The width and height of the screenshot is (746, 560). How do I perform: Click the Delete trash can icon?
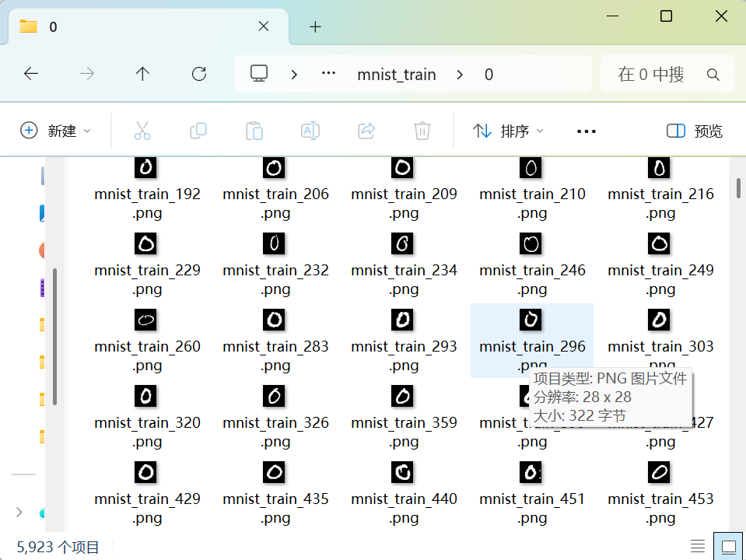click(422, 131)
